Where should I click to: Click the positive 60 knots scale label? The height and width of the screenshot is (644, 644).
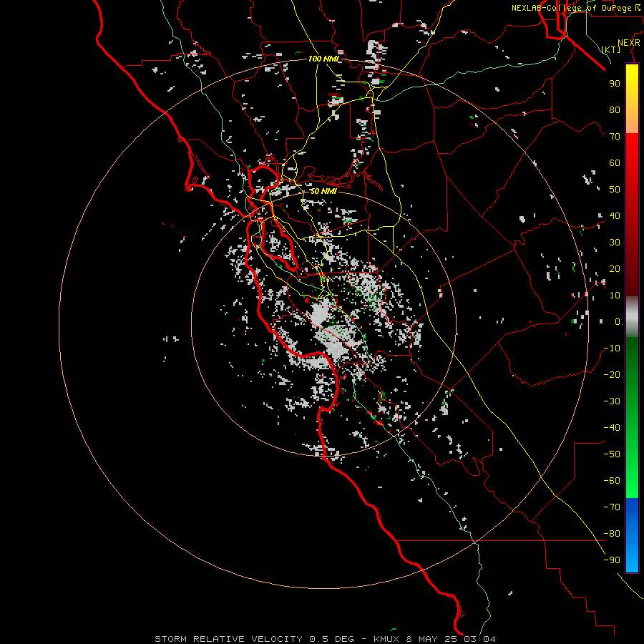[x=615, y=162]
